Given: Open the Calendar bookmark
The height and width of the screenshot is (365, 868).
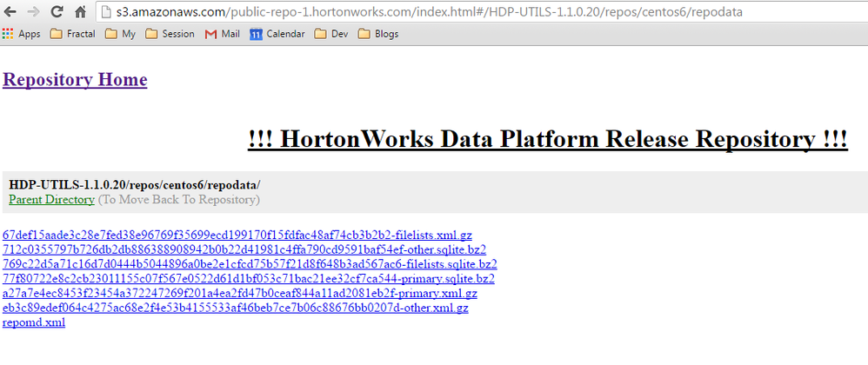Looking at the screenshot, I should coord(277,34).
